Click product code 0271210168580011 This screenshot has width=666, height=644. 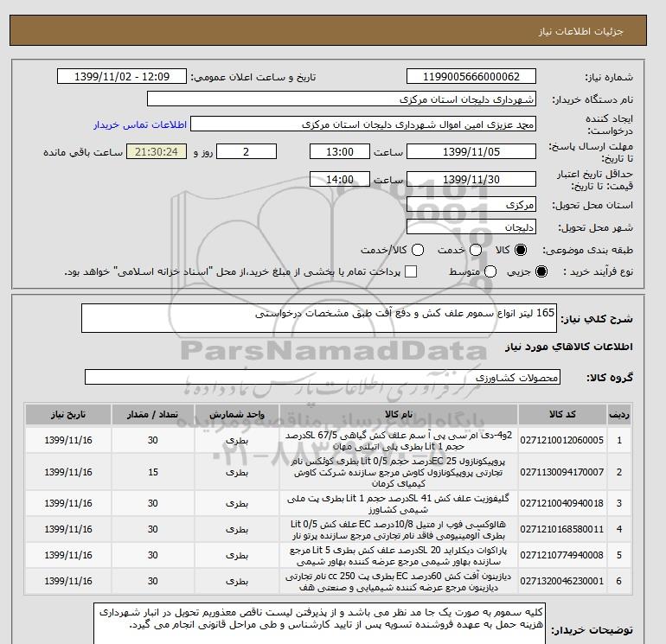(562, 529)
